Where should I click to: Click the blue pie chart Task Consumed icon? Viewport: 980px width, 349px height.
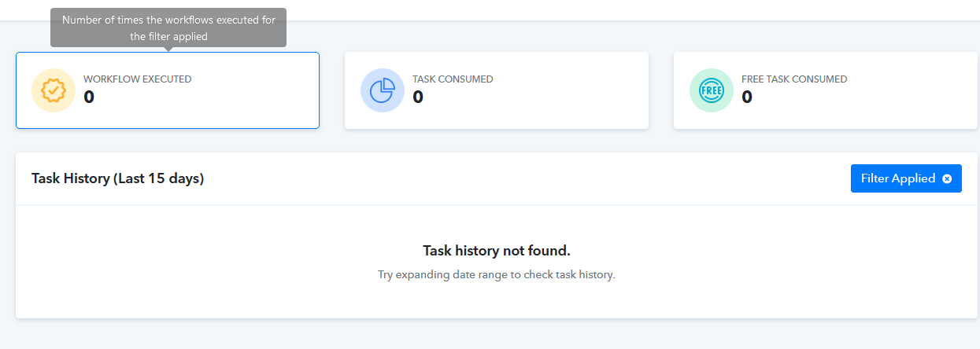point(383,90)
